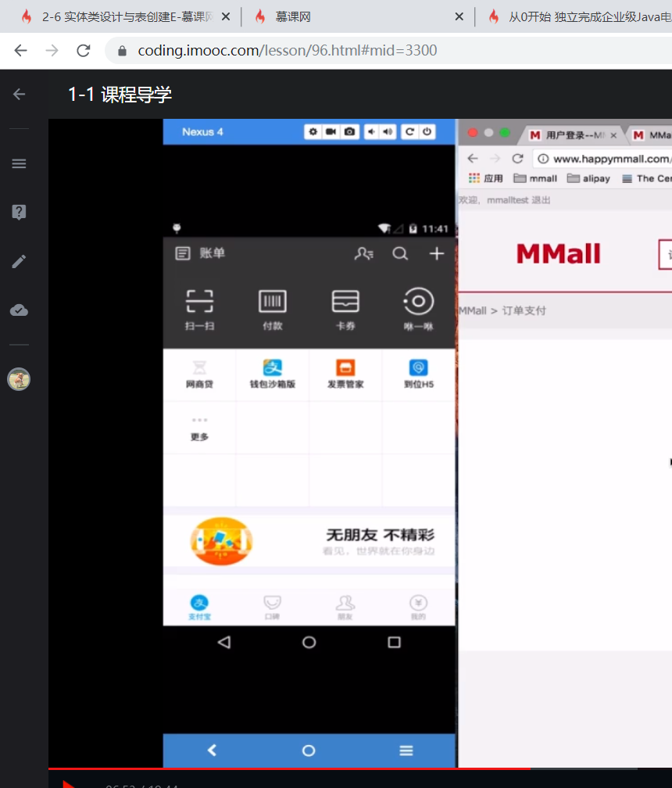Open search magnifier in Alipay header
Image resolution: width=672 pixels, height=788 pixels.
coord(400,253)
